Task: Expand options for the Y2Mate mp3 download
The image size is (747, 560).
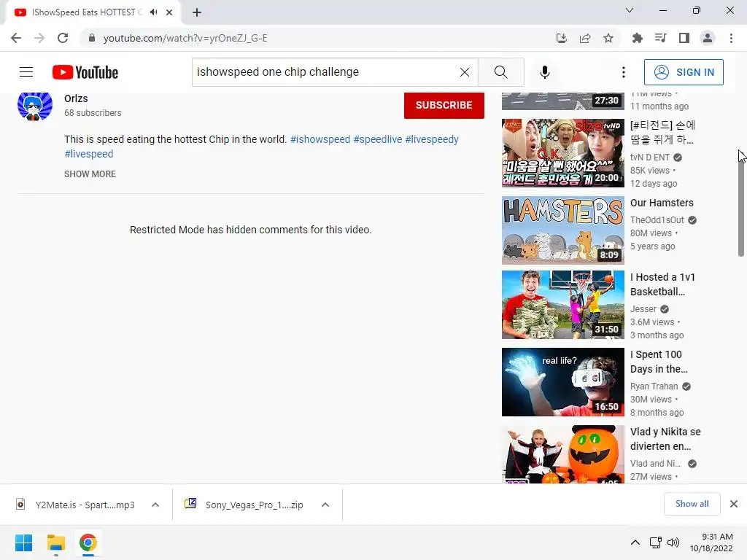Action: click(155, 505)
